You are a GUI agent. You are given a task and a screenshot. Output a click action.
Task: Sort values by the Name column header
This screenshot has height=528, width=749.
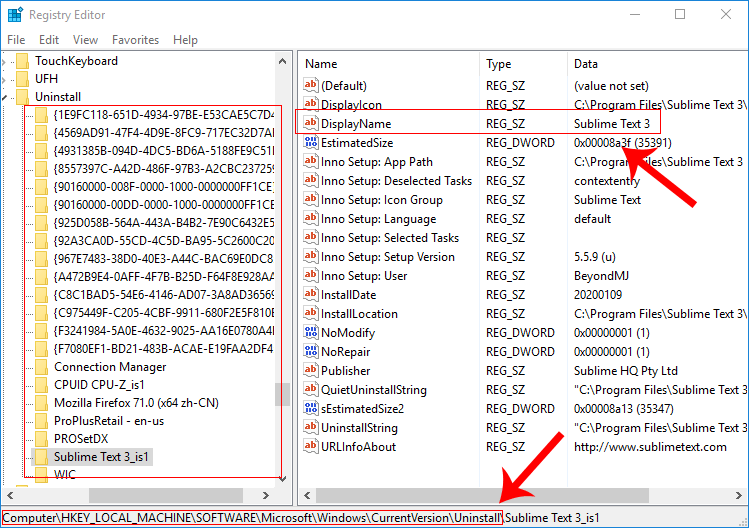coord(389,64)
